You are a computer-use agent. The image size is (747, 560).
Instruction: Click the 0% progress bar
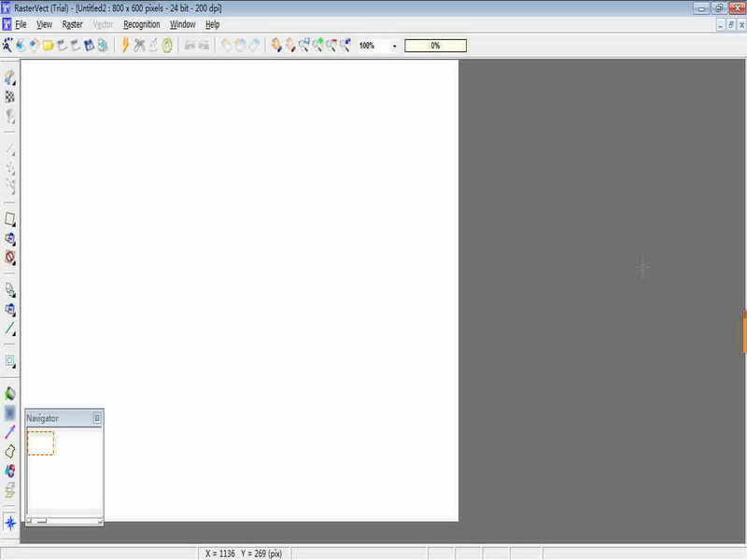[x=435, y=46]
